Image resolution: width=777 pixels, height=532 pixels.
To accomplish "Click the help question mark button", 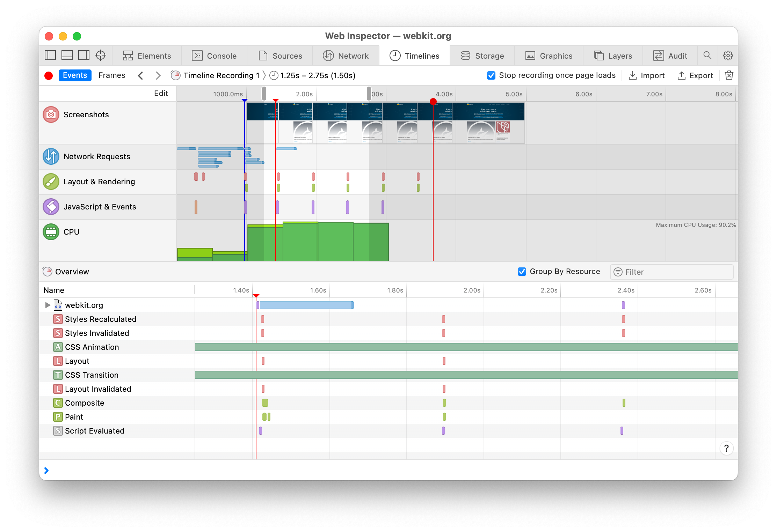I will click(x=726, y=448).
